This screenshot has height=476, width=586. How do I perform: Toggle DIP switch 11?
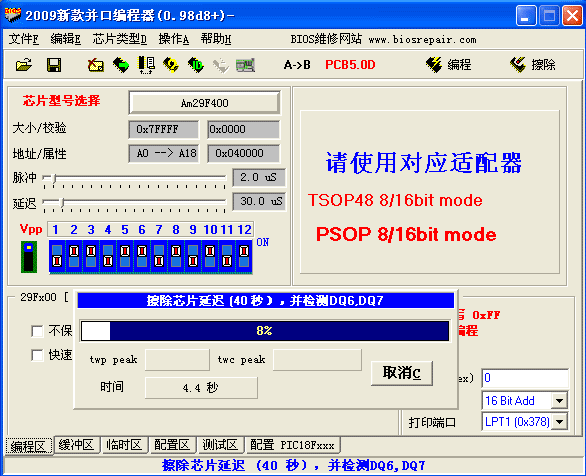[227, 256]
